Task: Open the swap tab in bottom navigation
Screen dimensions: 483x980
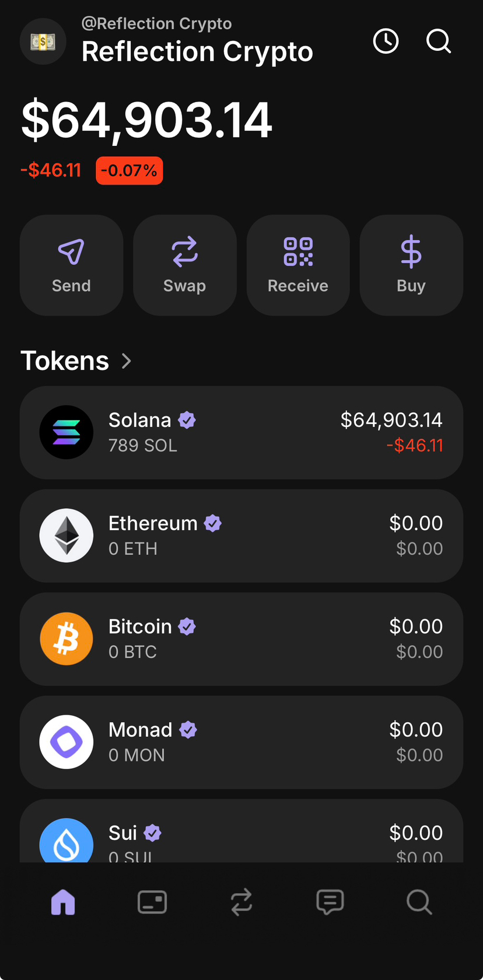Action: (x=242, y=902)
